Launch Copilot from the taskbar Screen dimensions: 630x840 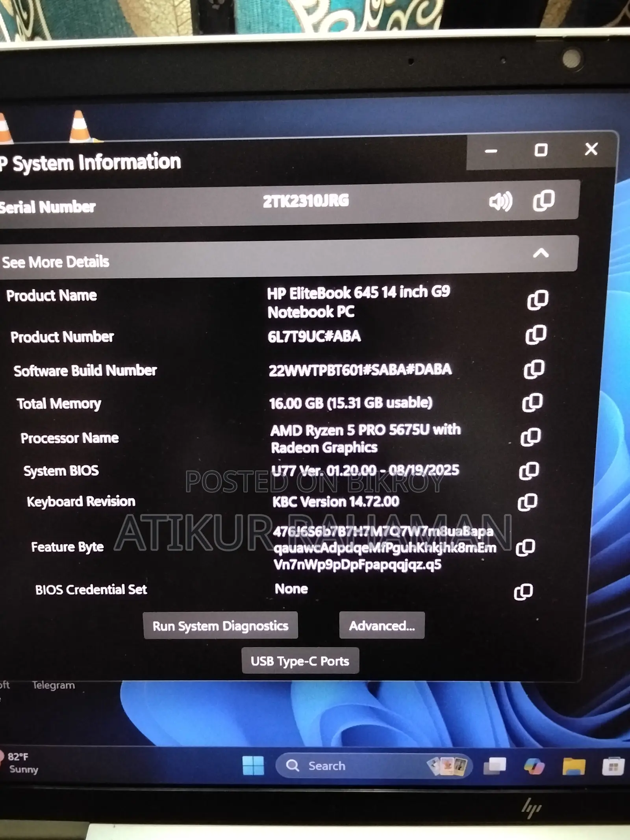pos(534,766)
